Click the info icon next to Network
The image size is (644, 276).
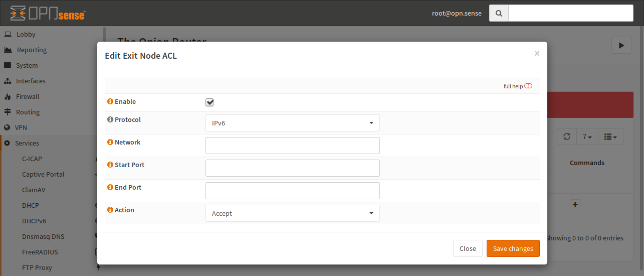point(110,143)
